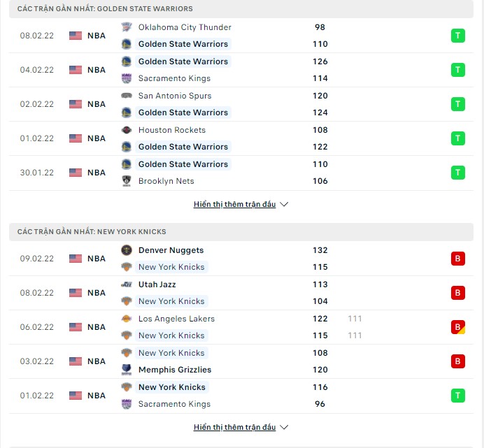This screenshot has width=484, height=448.
Task: Open 'Hiển thị thêm trận đấu' link under Knicks
Action: coord(234,428)
